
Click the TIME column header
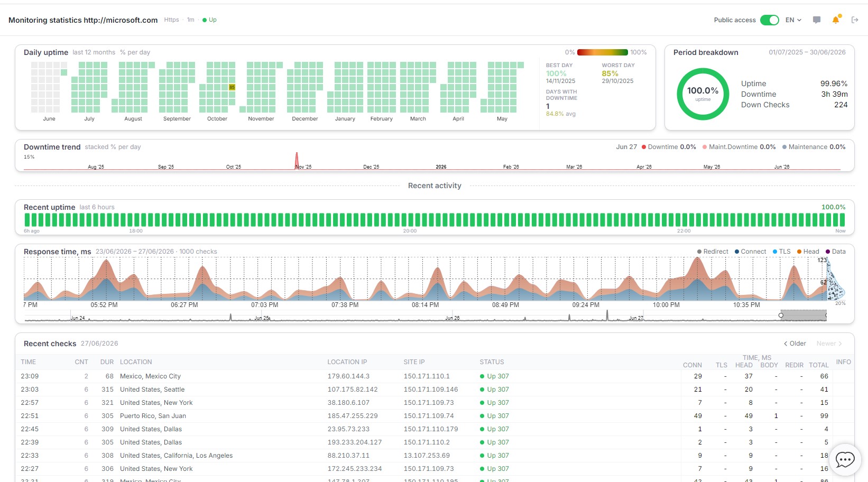[29, 362]
